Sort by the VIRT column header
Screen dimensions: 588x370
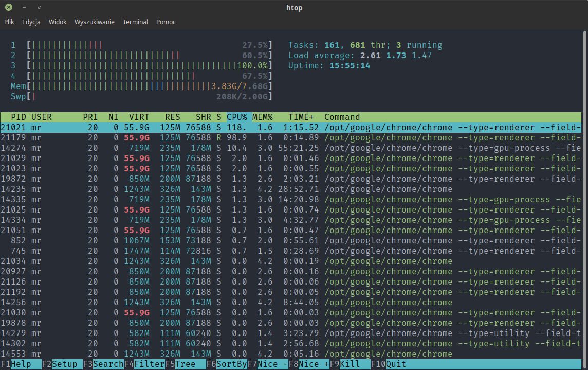click(x=139, y=117)
